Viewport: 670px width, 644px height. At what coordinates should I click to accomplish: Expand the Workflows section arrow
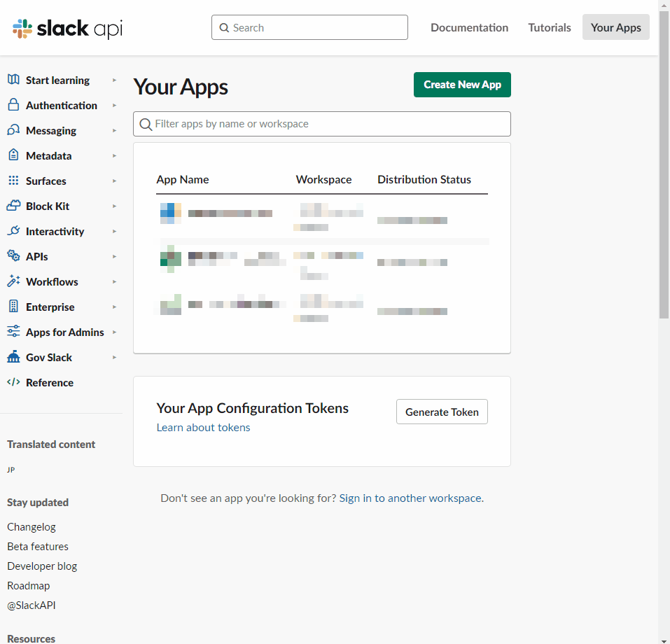(115, 281)
